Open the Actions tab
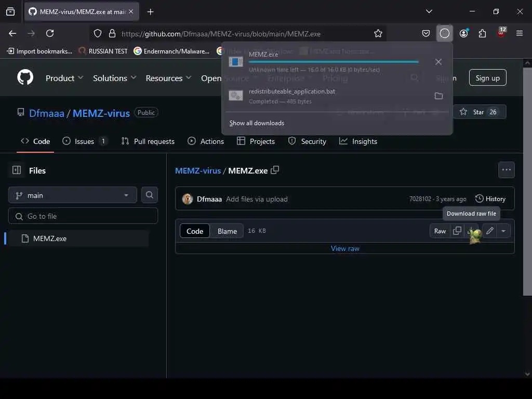This screenshot has width=532, height=399. (206, 141)
